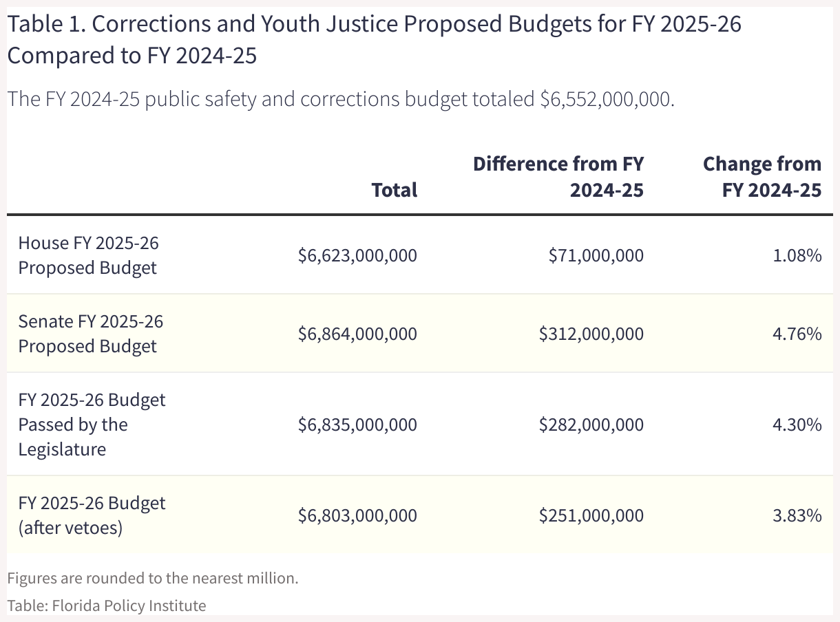This screenshot has height=622, width=840.
Task: Select the House FY 2025-26 Proposed Budget row label
Action: tap(88, 255)
